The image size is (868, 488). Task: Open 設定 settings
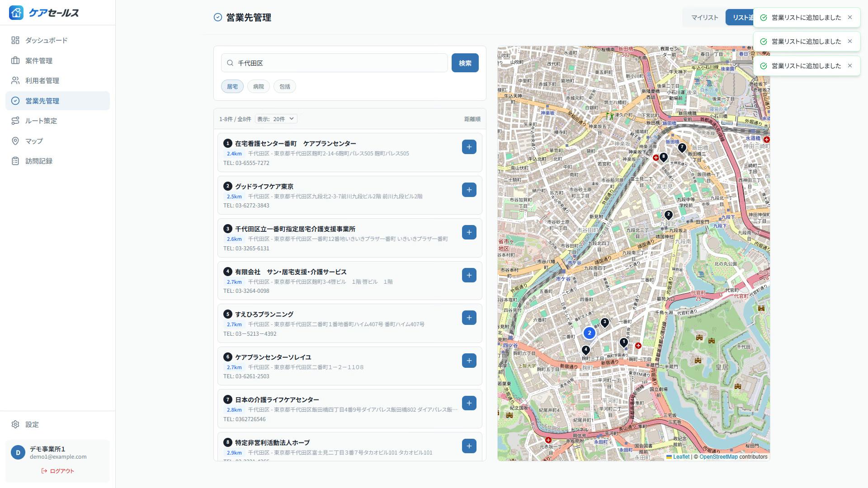coord(57,424)
